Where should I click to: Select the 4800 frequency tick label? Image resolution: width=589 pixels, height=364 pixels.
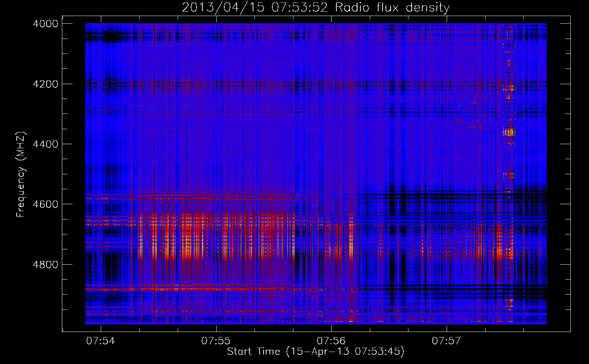pos(46,265)
